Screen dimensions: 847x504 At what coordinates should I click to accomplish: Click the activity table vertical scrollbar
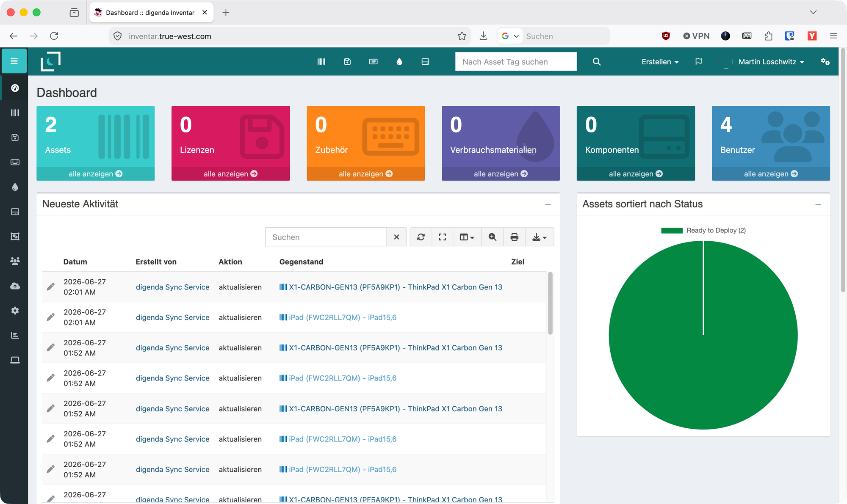click(x=550, y=303)
